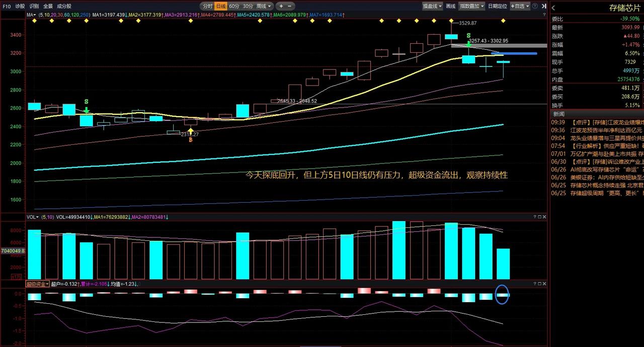Open the 07/01 news 万亿扩产潮
This screenshot has height=347, width=644.
coord(597,153)
